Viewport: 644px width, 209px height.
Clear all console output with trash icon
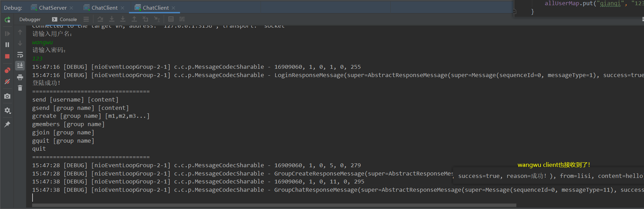[x=20, y=88]
